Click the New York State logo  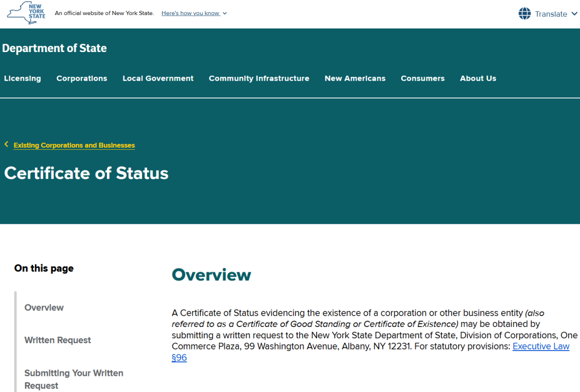pos(26,13)
